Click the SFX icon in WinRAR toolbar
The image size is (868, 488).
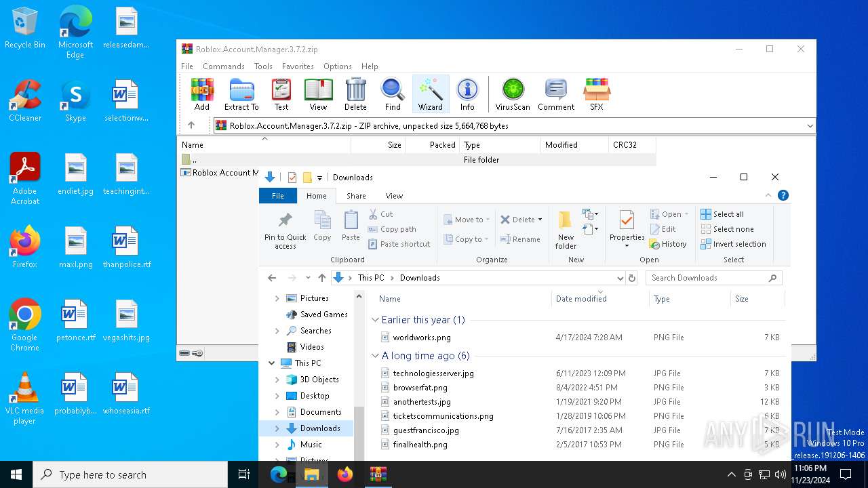(x=596, y=94)
